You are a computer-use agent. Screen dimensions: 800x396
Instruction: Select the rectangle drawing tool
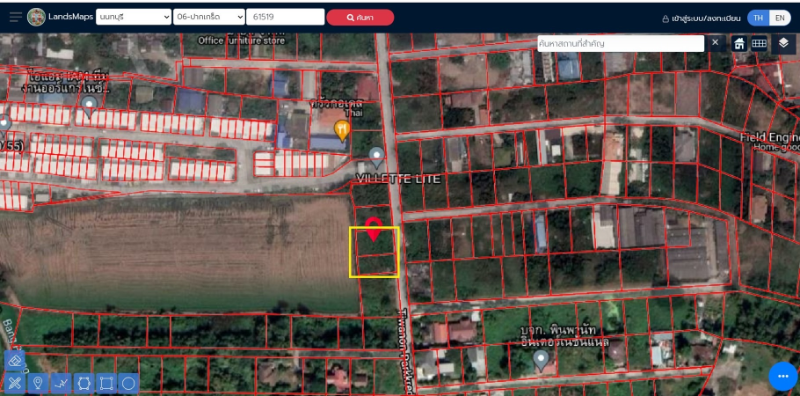pos(106,383)
